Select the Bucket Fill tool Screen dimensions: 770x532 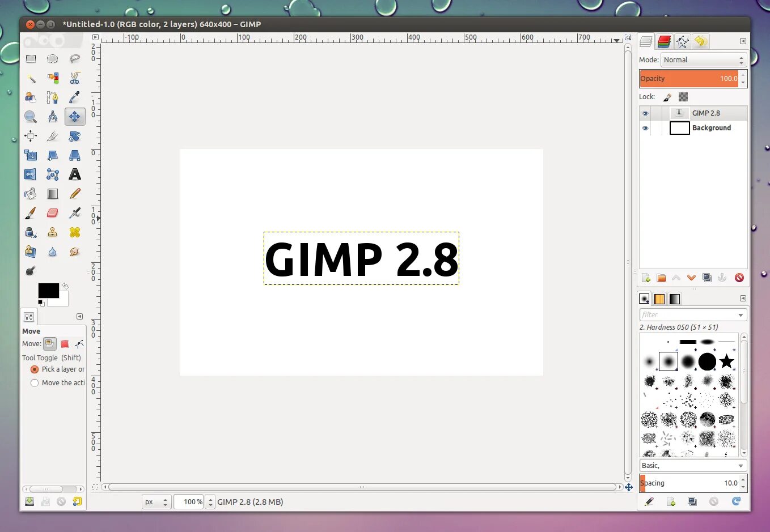(x=31, y=194)
